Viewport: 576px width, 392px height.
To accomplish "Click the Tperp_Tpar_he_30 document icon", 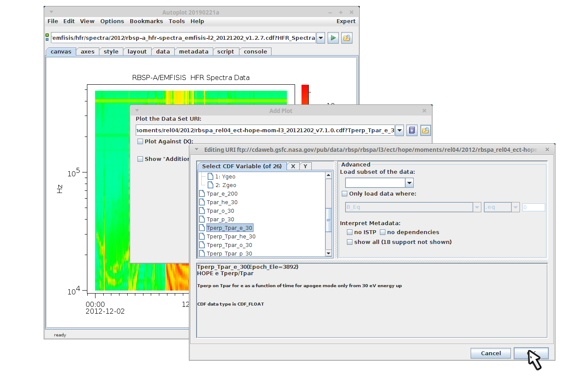I will [202, 237].
